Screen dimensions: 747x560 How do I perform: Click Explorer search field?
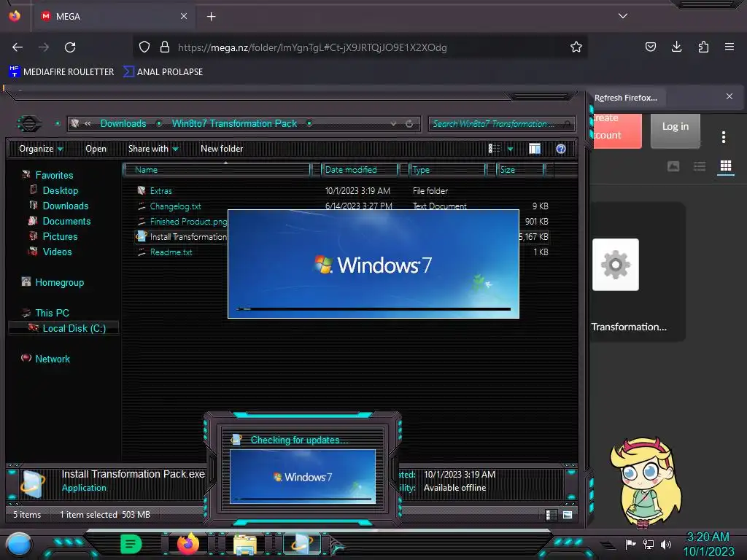[501, 124]
